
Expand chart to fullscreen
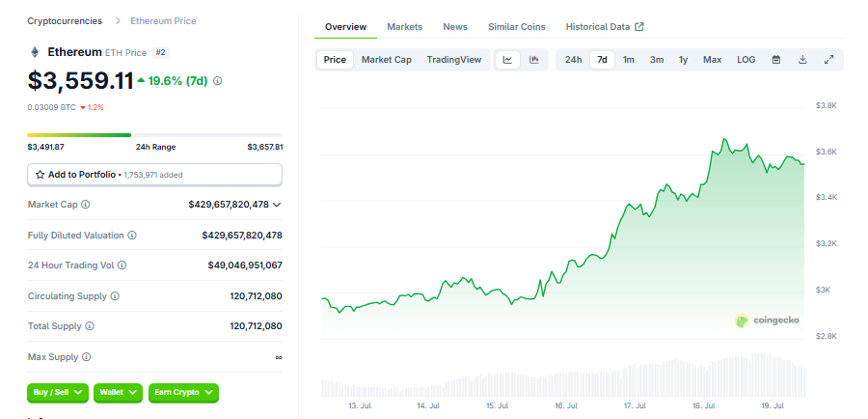[x=828, y=60]
